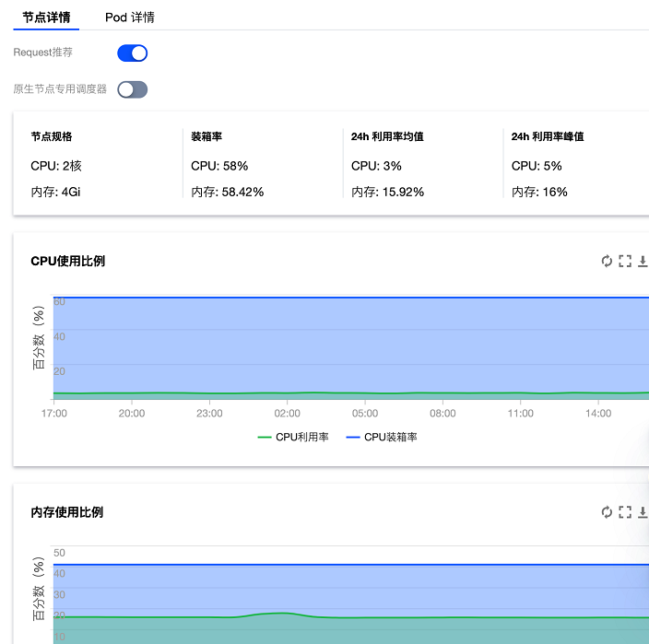Refresh the CPU使用比例 chart
Image resolution: width=649 pixels, height=644 pixels.
pos(607,261)
